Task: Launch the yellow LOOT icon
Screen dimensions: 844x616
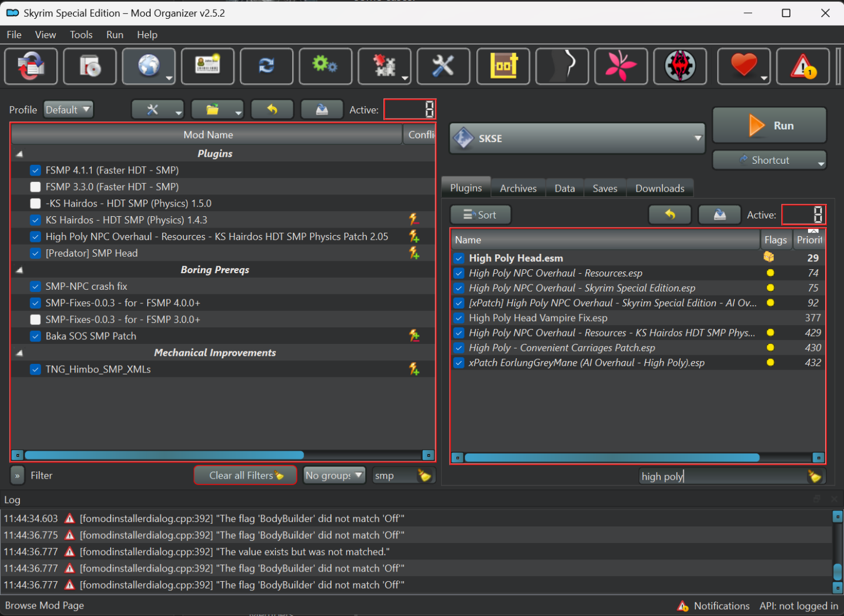Action: point(503,66)
